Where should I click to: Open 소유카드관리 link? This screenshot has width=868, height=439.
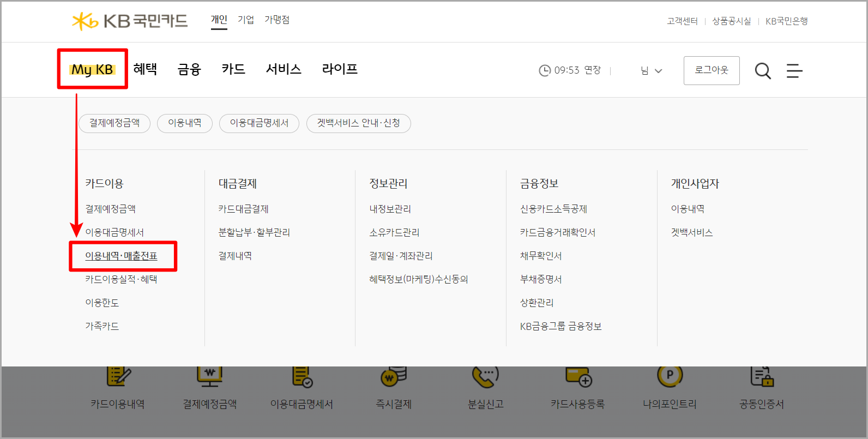tap(395, 232)
